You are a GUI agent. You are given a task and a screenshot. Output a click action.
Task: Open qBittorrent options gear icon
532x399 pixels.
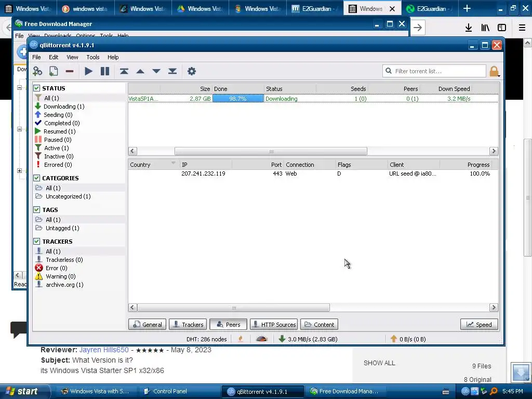coord(192,71)
